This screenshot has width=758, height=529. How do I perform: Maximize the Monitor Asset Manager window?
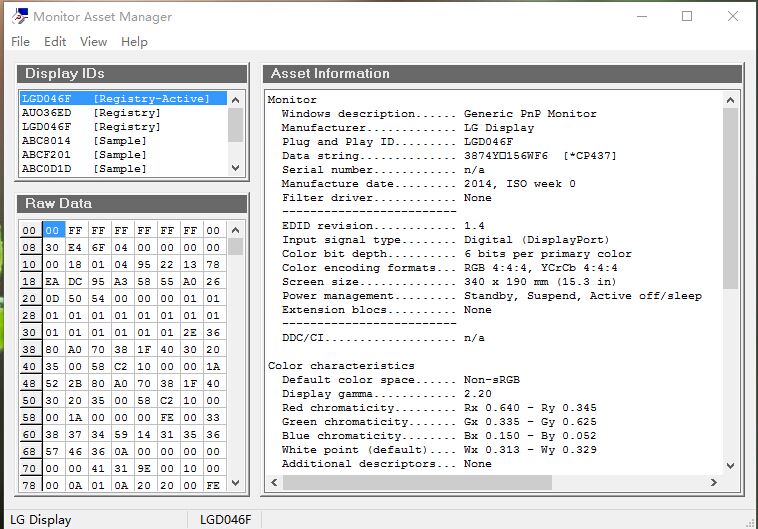686,16
